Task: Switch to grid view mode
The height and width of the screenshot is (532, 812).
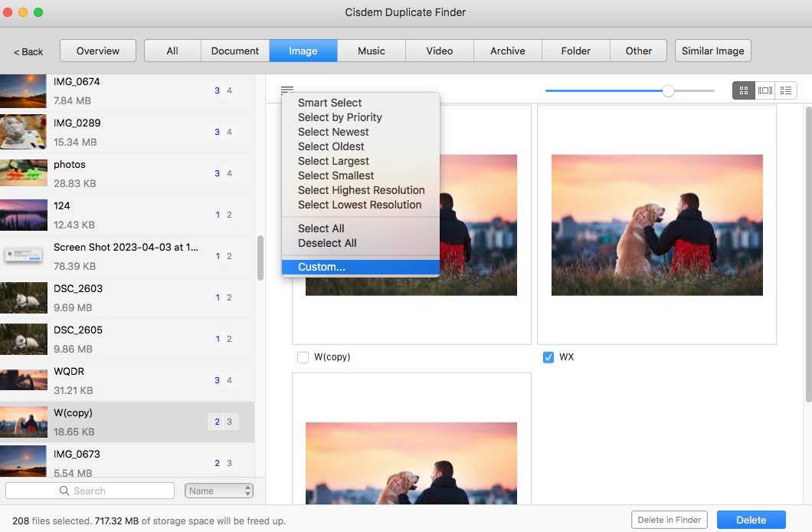Action: pos(742,90)
